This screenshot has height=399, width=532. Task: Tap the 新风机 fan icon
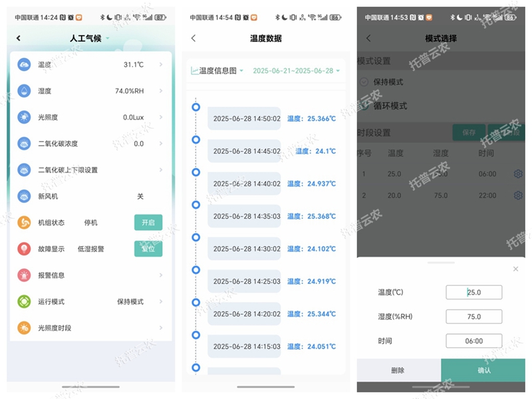25,196
